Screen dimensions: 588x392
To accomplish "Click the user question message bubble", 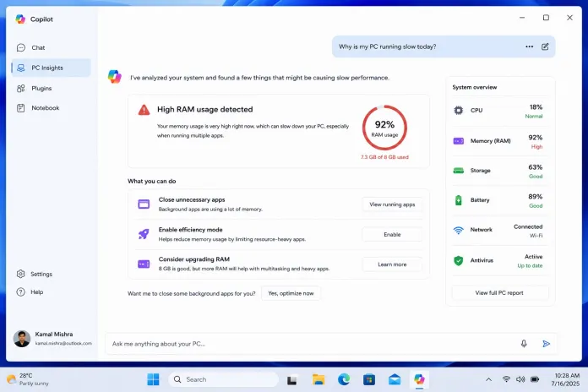I will [x=444, y=47].
